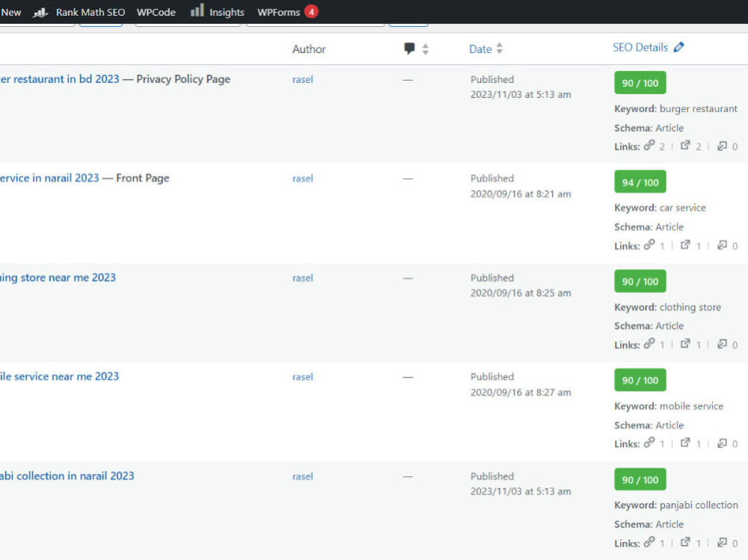
Task: Click 90/100 SEO score for burger restaurant
Action: [640, 83]
